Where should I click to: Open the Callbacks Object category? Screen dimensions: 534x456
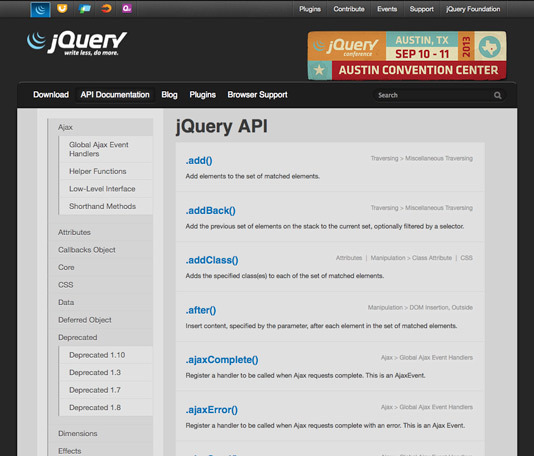point(87,250)
